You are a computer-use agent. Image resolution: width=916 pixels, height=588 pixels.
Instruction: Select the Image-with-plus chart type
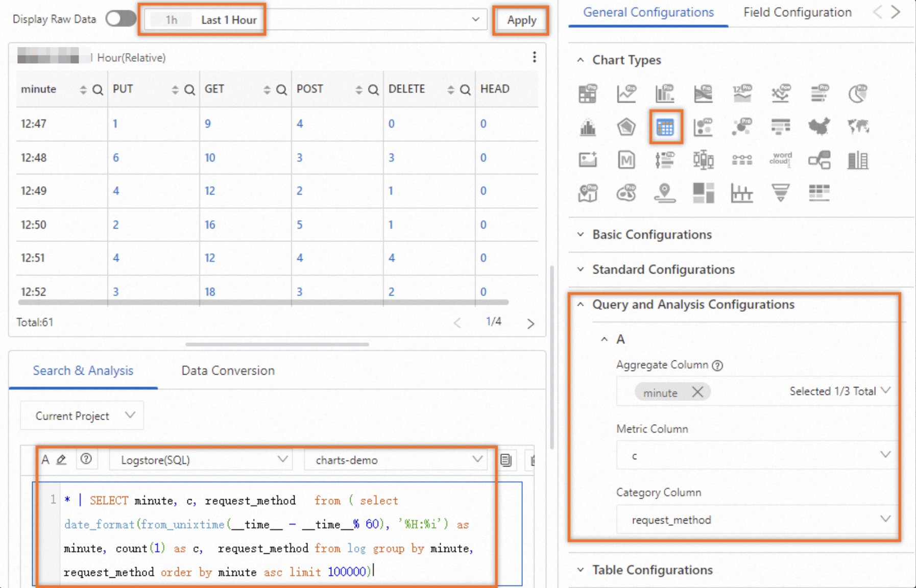(x=588, y=160)
